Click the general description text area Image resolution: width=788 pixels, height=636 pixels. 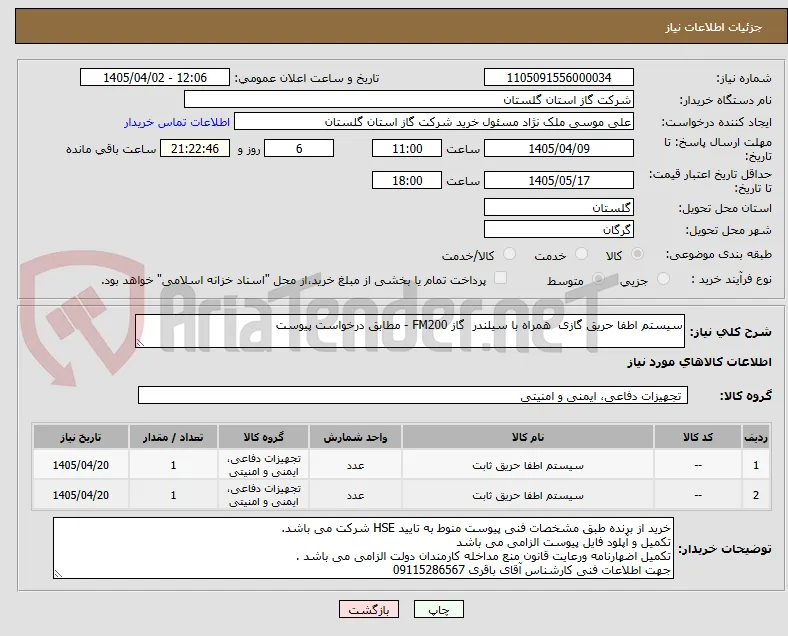click(410, 331)
